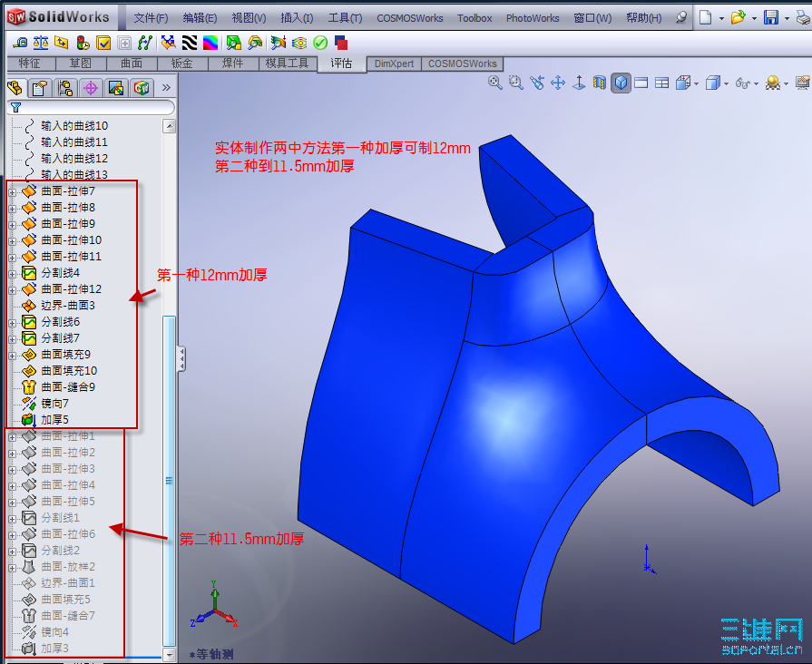Switch to single viewport layout
The height and width of the screenshot is (664, 812).
(641, 83)
